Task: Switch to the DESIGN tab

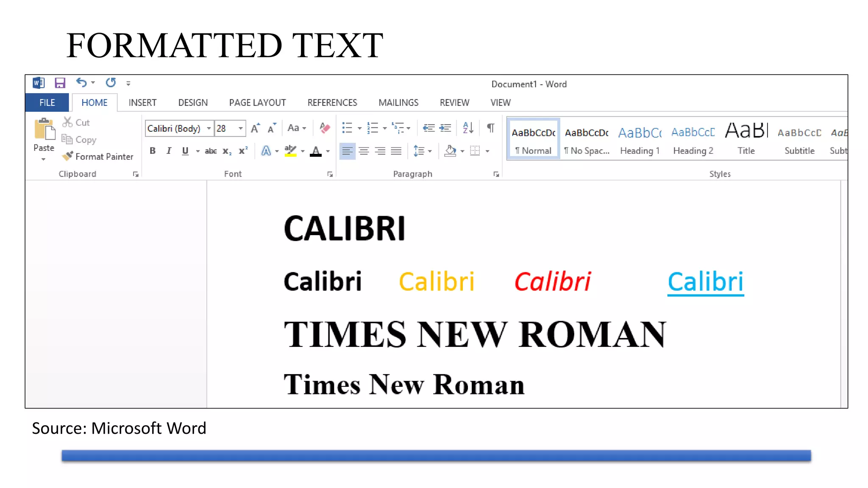Action: (x=193, y=103)
